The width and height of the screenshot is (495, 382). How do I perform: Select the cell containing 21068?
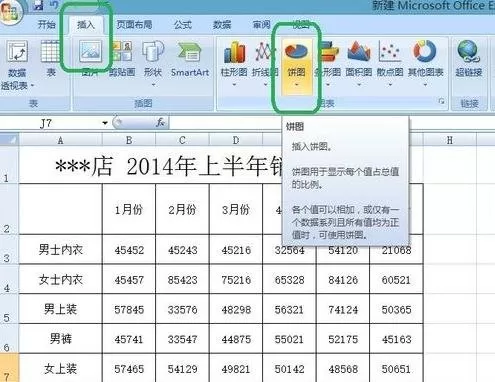point(396,250)
